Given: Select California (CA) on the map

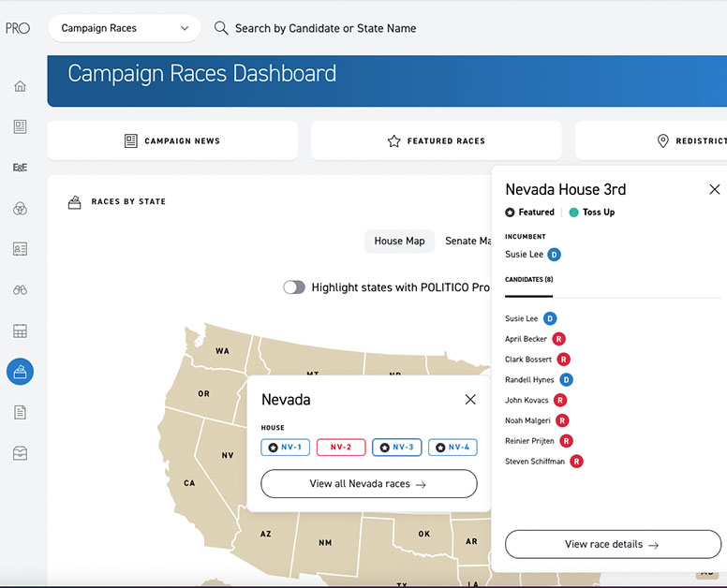Looking at the screenshot, I should tap(189, 483).
